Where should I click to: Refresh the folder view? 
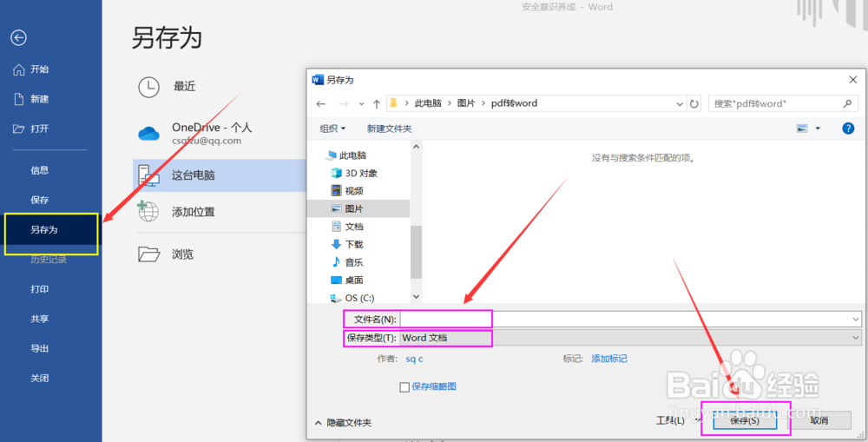pos(694,103)
